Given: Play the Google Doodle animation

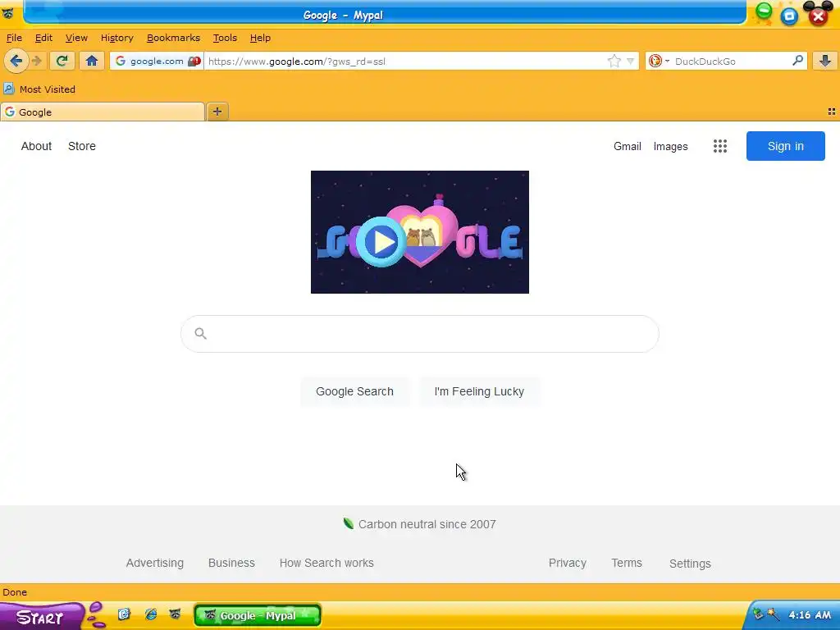Looking at the screenshot, I should 381,242.
